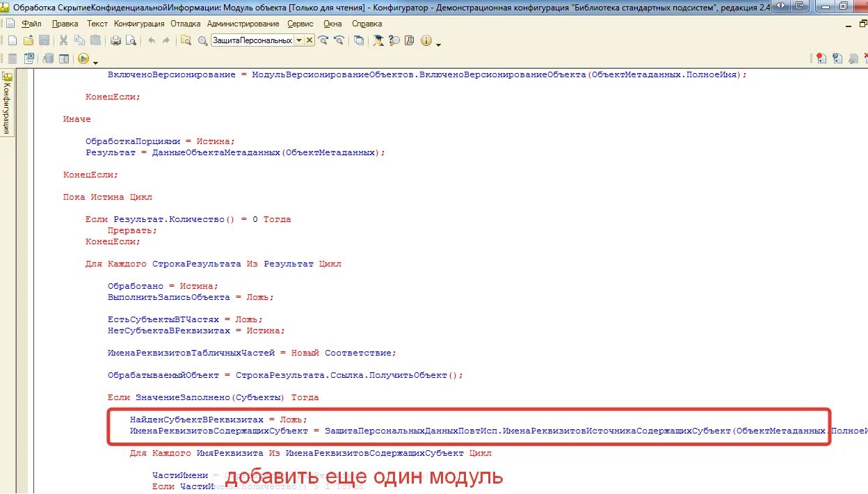Image resolution: width=868 pixels, height=494 pixels.
Task: Click line starting 'ИменаРеквизитовТабличныхЧастей = Новый'
Action: coord(252,353)
